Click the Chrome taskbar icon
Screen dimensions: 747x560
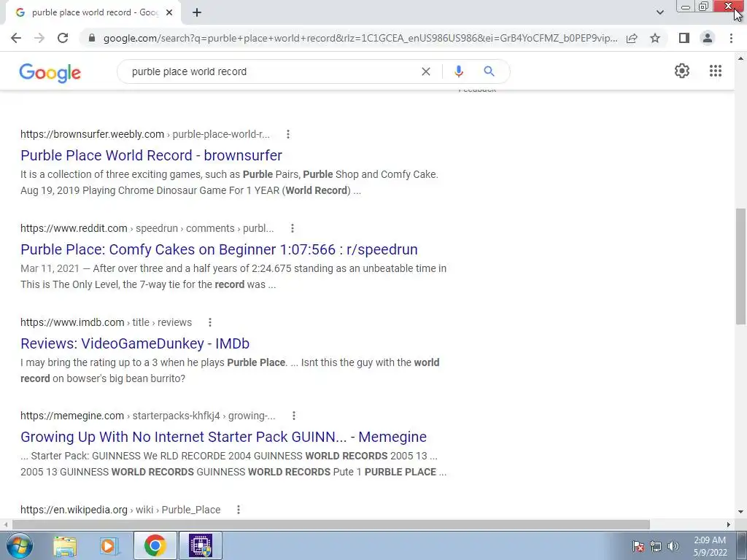tap(155, 545)
